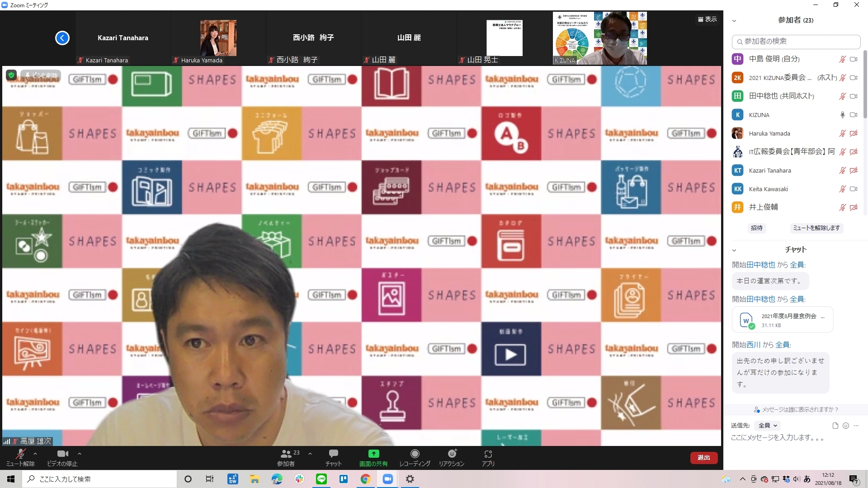
Task: Open Microsoft Edge from taskbar
Action: [x=277, y=479]
